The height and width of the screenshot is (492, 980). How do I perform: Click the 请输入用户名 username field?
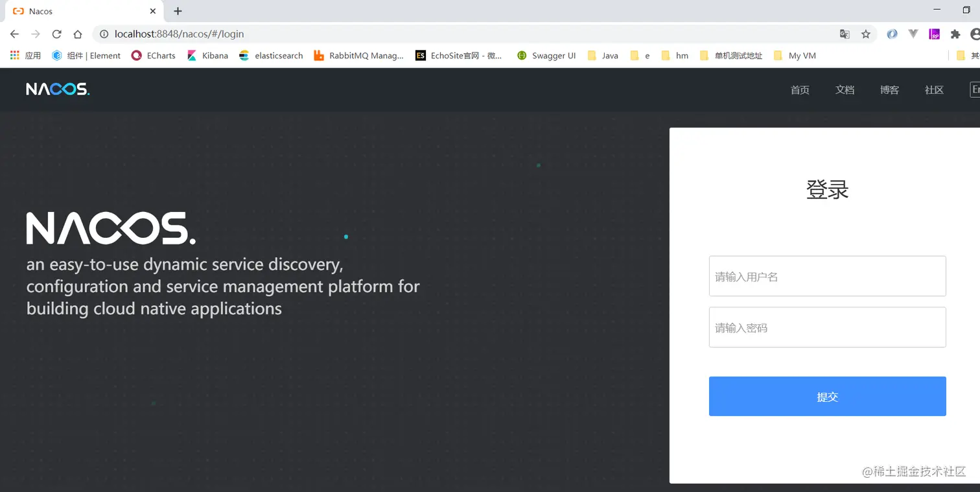[x=827, y=276]
